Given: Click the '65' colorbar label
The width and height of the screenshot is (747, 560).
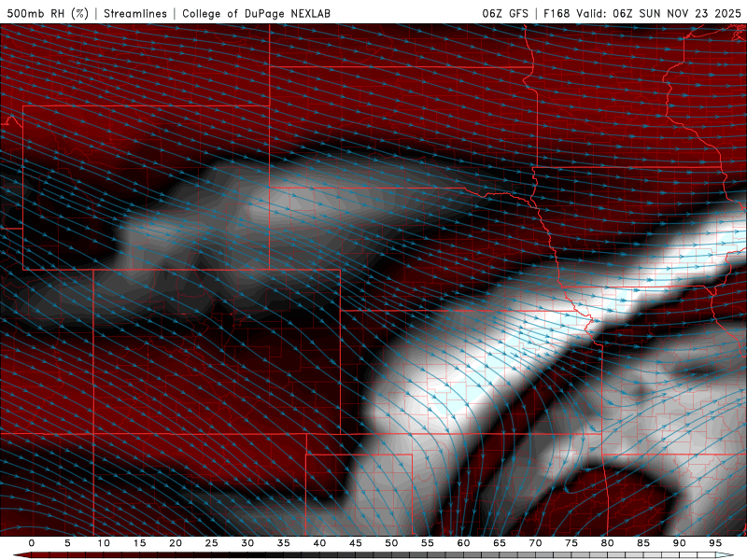Looking at the screenshot, I should [500, 543].
